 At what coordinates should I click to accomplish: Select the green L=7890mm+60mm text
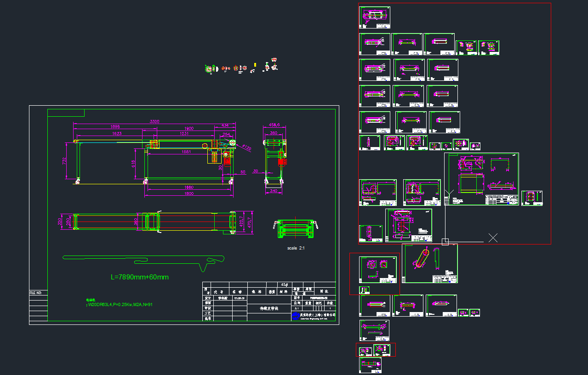pyautogui.click(x=140, y=277)
